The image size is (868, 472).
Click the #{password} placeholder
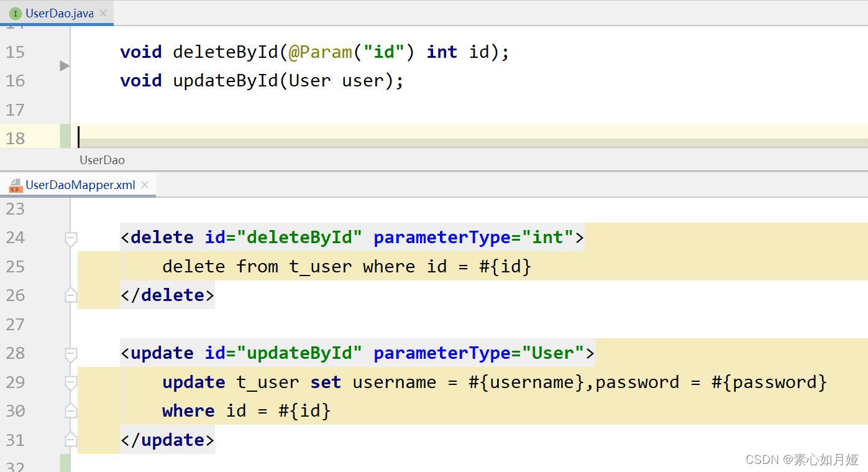[x=769, y=382]
